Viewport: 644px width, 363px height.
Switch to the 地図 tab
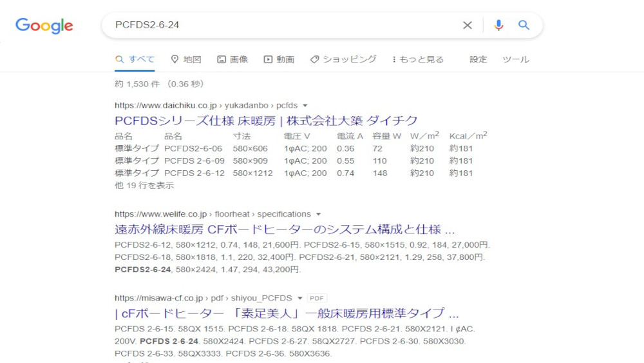pos(185,59)
